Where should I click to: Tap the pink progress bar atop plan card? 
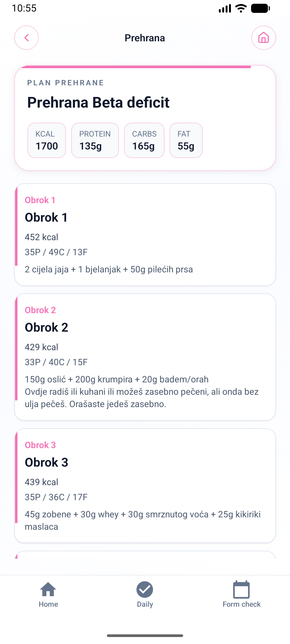point(136,67)
